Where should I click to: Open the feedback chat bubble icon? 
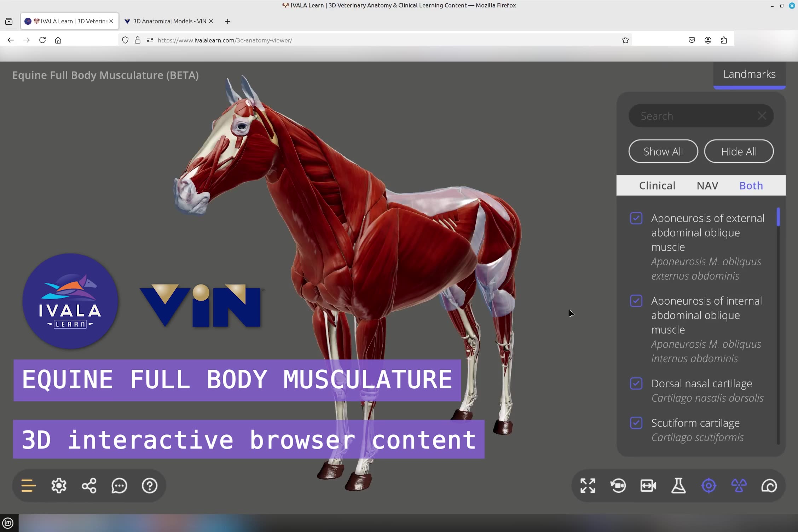pyautogui.click(x=119, y=485)
